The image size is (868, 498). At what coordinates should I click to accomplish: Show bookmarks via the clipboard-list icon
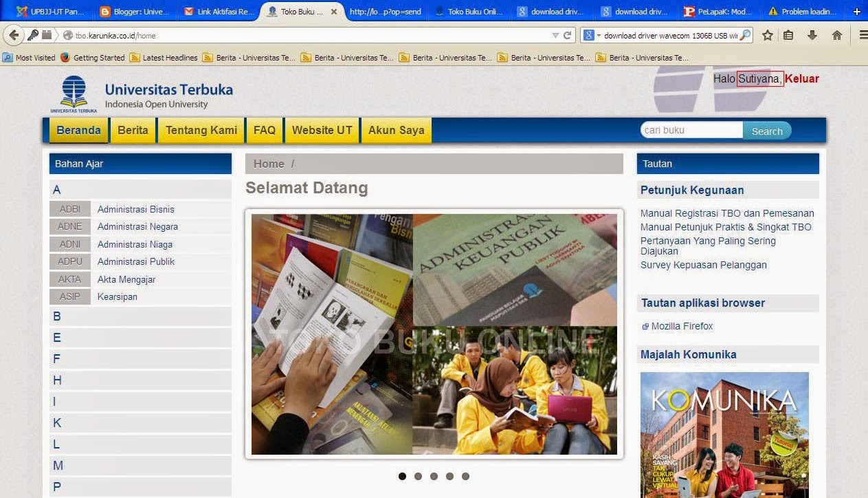(x=788, y=34)
